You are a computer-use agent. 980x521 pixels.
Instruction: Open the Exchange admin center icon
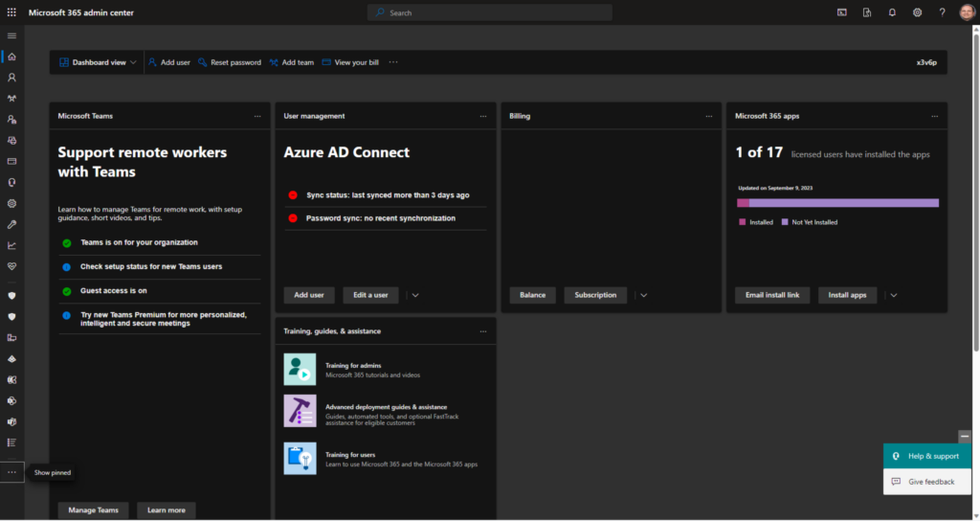tap(11, 379)
